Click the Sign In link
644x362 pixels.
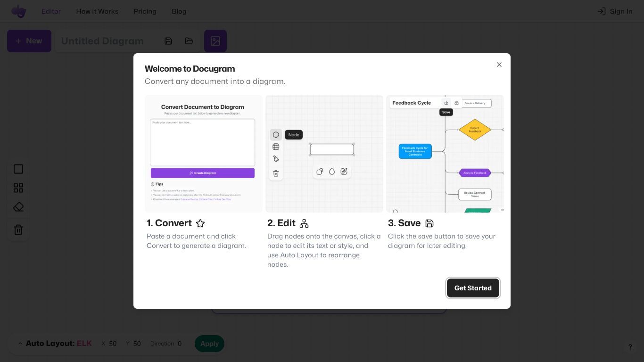[615, 11]
